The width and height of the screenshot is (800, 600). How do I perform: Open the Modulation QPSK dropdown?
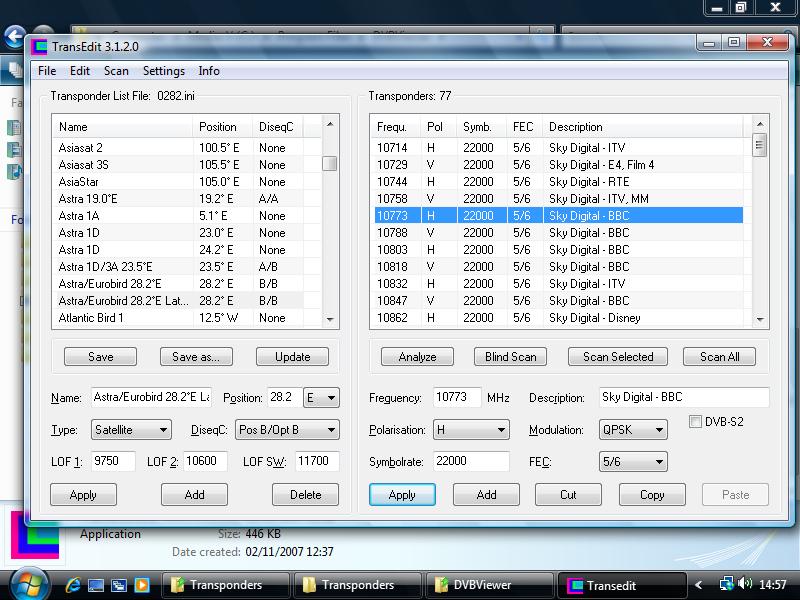(x=633, y=430)
